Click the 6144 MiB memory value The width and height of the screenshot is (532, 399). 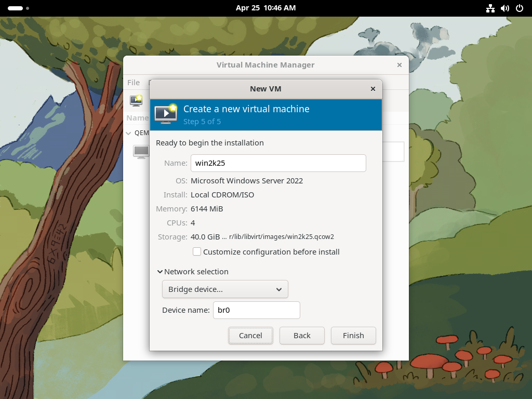tap(207, 209)
